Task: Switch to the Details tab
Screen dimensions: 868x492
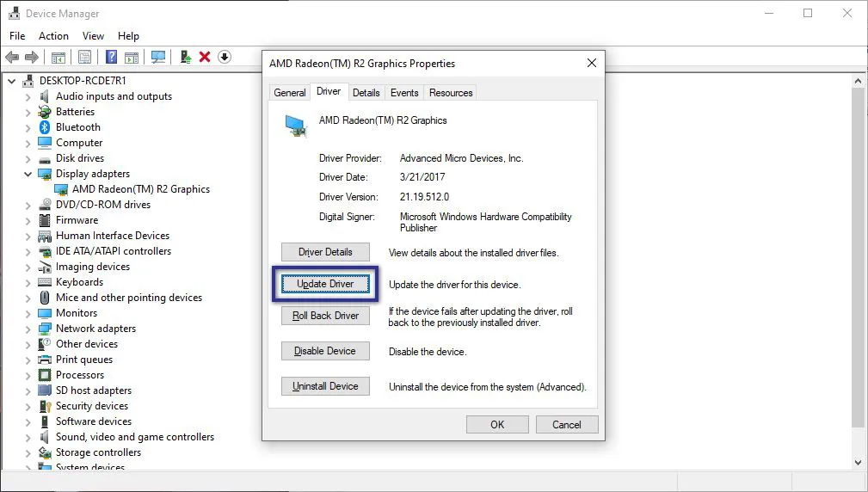Action: click(x=366, y=93)
